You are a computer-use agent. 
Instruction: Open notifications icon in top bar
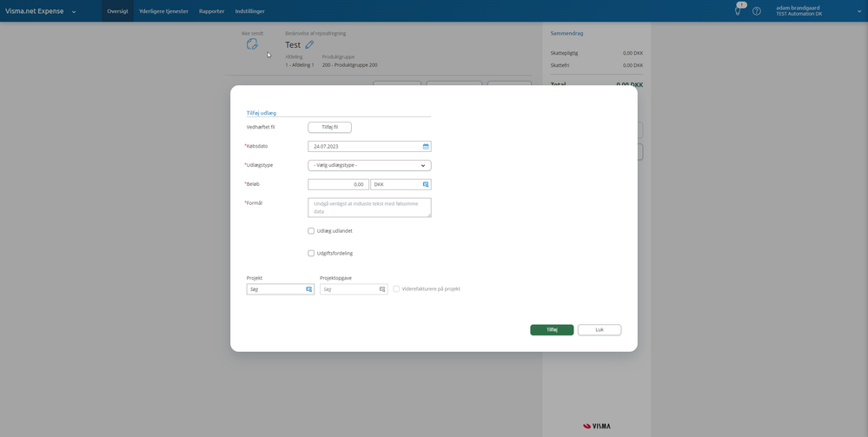pyautogui.click(x=738, y=10)
